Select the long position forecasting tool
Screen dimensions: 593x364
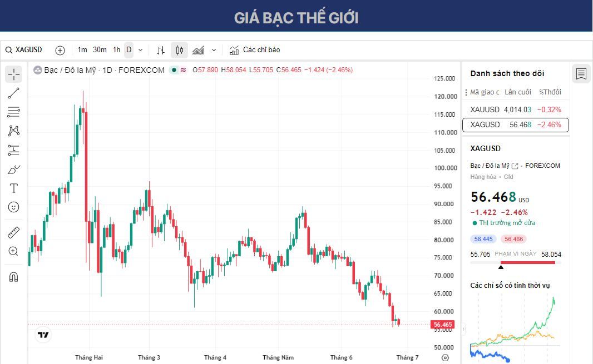pyautogui.click(x=13, y=150)
